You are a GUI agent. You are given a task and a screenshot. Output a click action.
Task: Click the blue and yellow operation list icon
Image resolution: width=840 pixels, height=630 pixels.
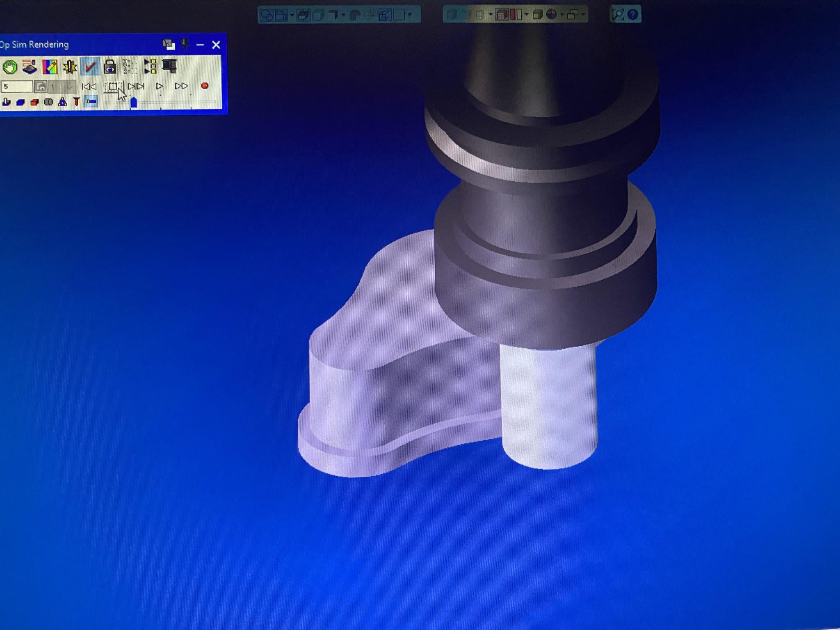[150, 66]
